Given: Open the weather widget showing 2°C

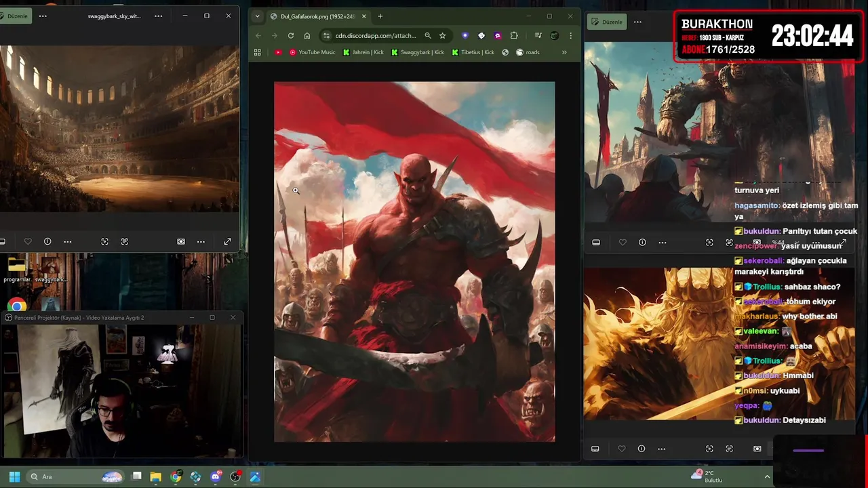Looking at the screenshot, I should coord(707,476).
